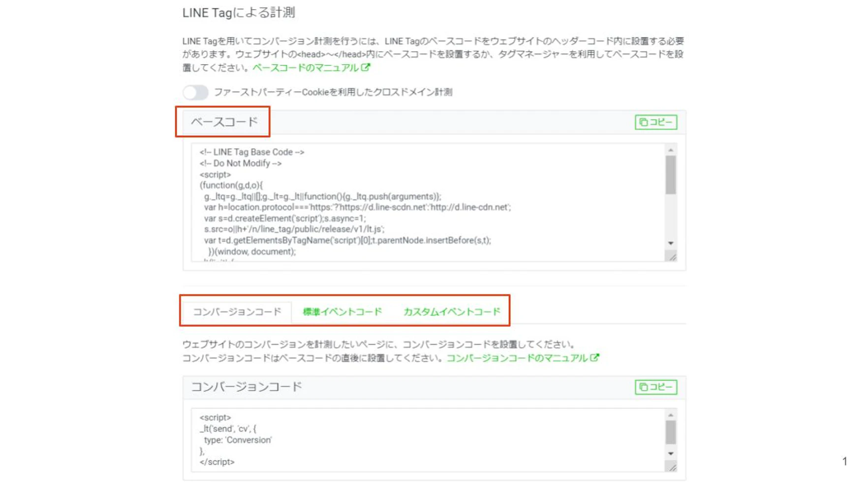The height and width of the screenshot is (488, 868).
Task: Switch to the カスタムイベントコード tab
Action: [x=452, y=312]
